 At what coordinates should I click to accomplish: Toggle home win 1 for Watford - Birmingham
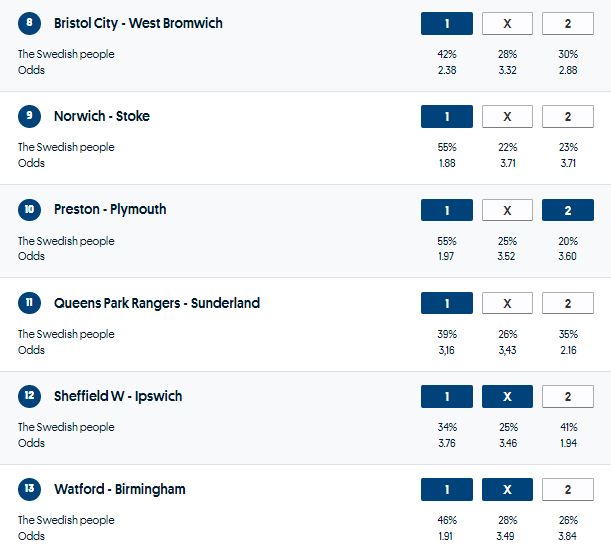tap(446, 490)
